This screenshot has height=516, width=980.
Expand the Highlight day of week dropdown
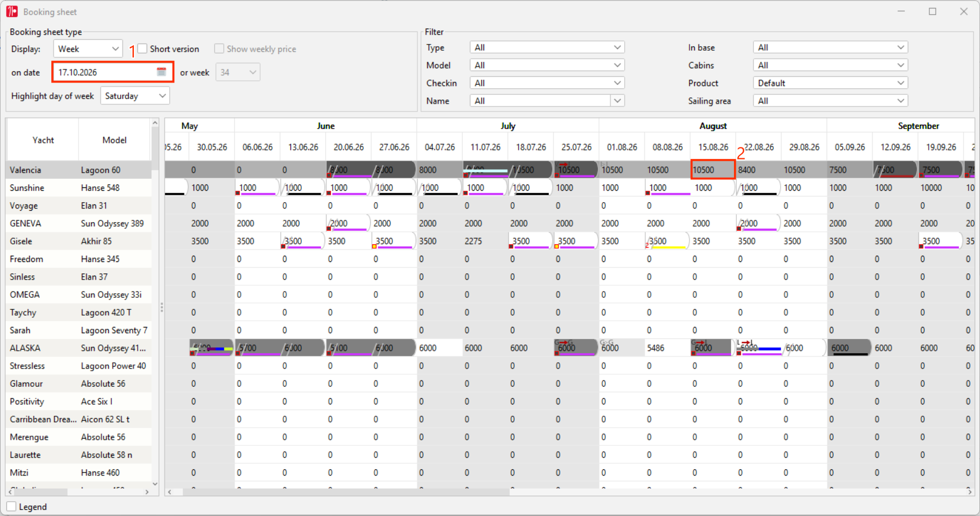point(135,96)
